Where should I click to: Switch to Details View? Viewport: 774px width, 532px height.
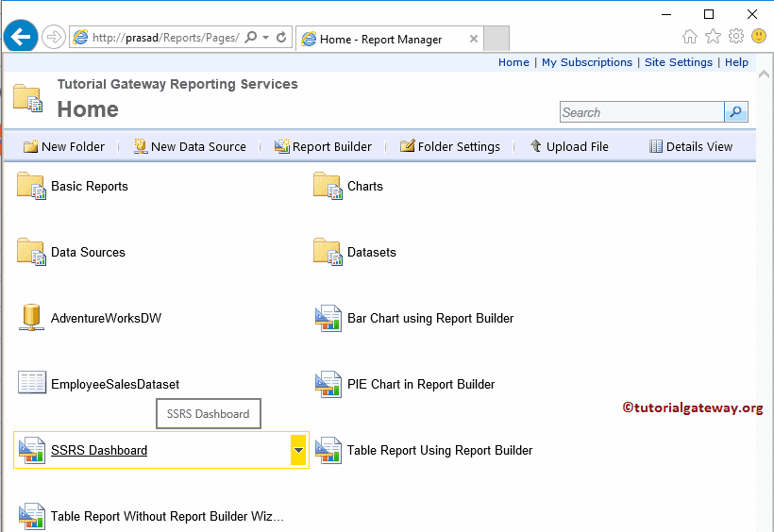click(691, 146)
